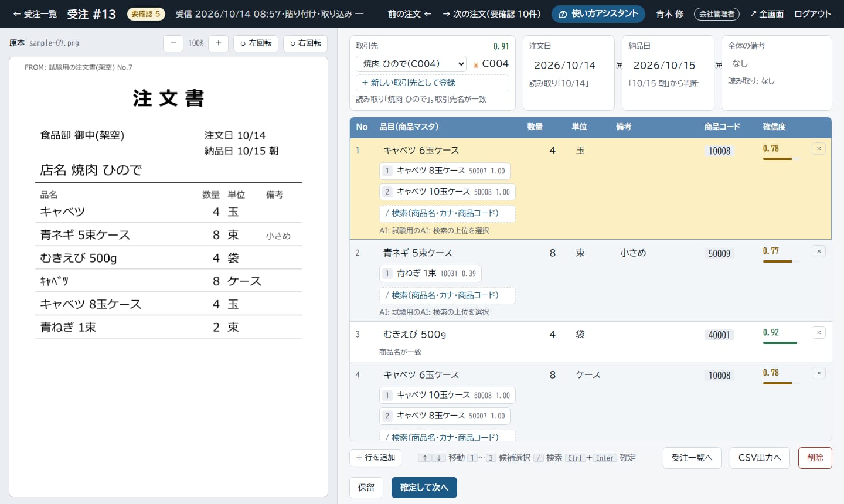The height and width of the screenshot is (504, 844).
Task: Remove row 3 むきえび 500g with its × button
Action: (x=819, y=333)
